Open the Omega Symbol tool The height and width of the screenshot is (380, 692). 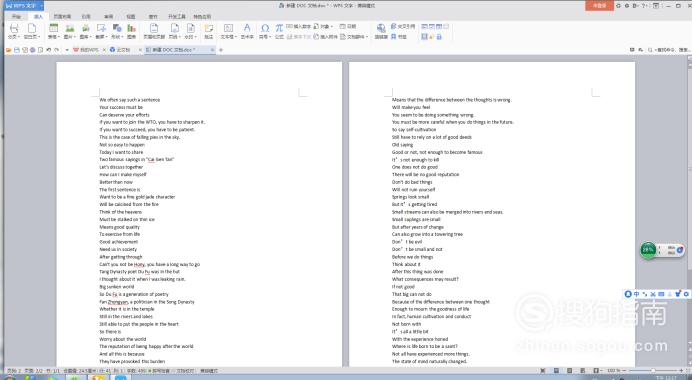click(264, 31)
